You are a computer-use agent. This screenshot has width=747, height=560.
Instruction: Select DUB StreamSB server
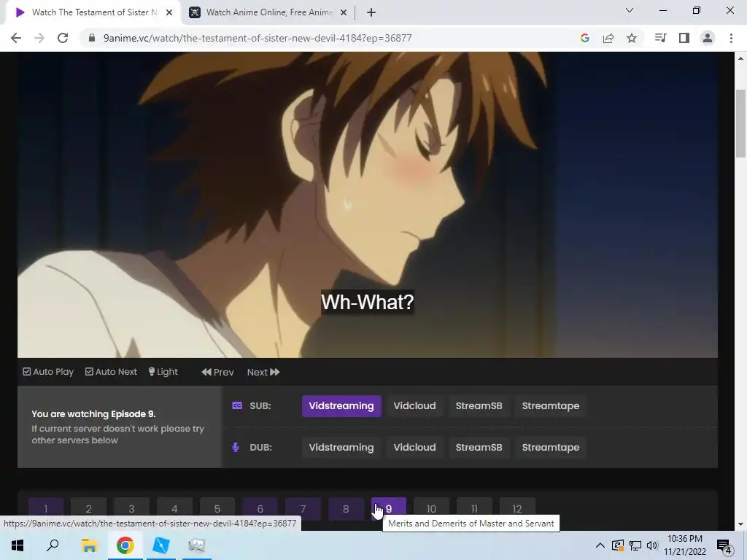479,448
